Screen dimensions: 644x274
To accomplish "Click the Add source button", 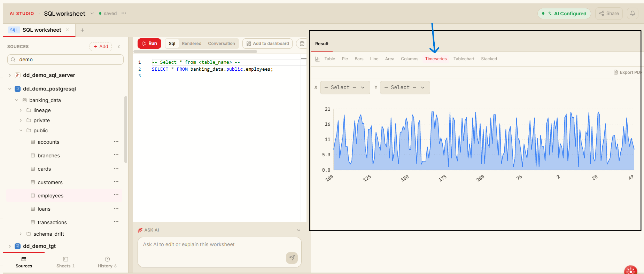I will pos(101,47).
